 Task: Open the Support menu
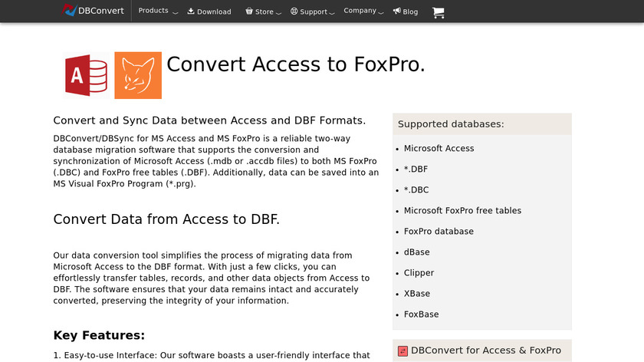point(313,12)
